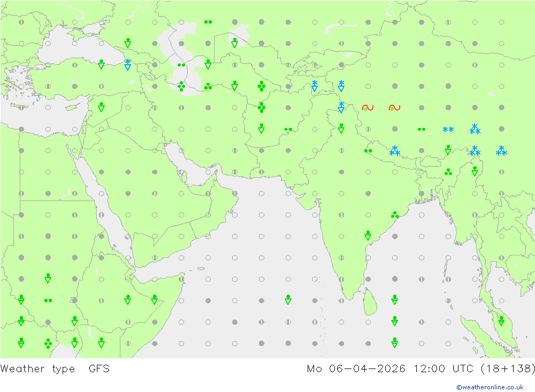Click the '12:00 UTC' time text
This screenshot has width=535, height=392.
444,369
